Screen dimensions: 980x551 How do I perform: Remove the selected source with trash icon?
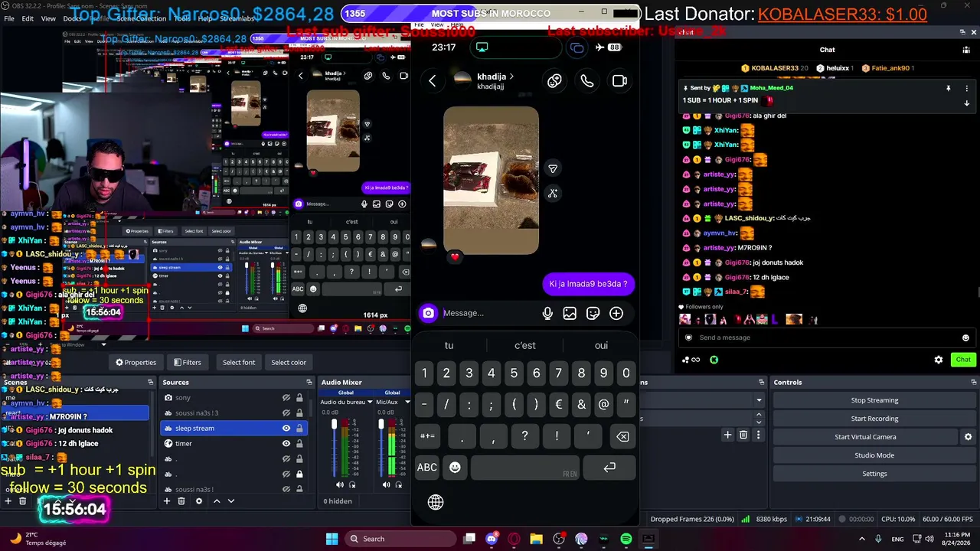coord(181,501)
